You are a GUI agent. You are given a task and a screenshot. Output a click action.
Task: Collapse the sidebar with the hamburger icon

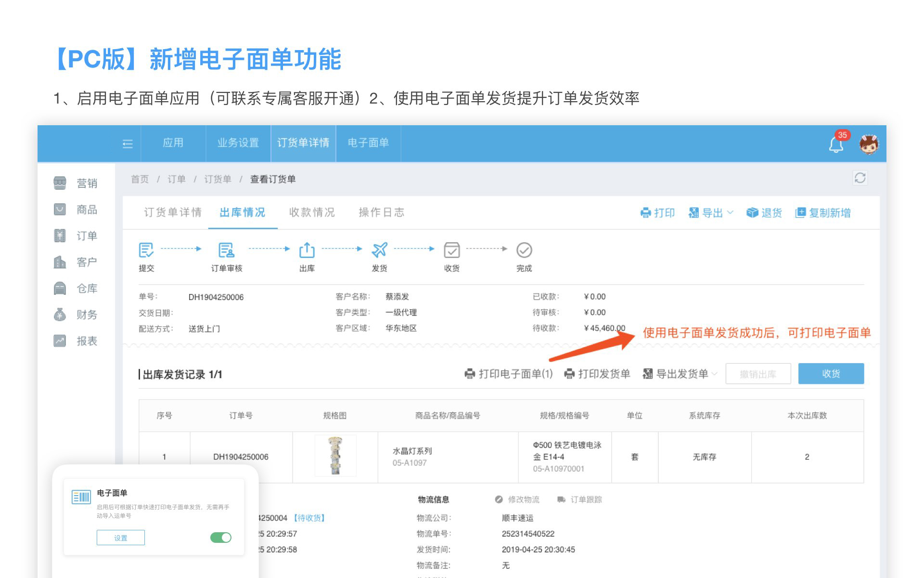128,144
